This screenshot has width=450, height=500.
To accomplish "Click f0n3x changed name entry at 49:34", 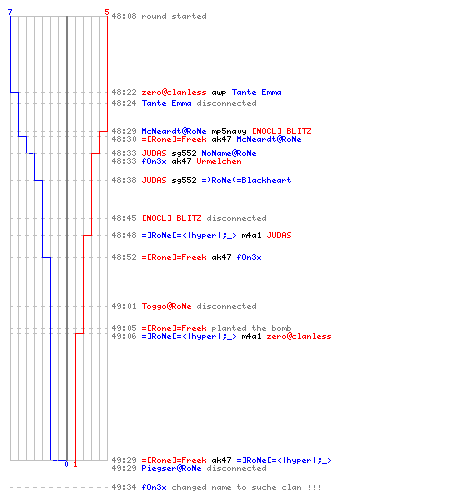I will pyautogui.click(x=216, y=487).
